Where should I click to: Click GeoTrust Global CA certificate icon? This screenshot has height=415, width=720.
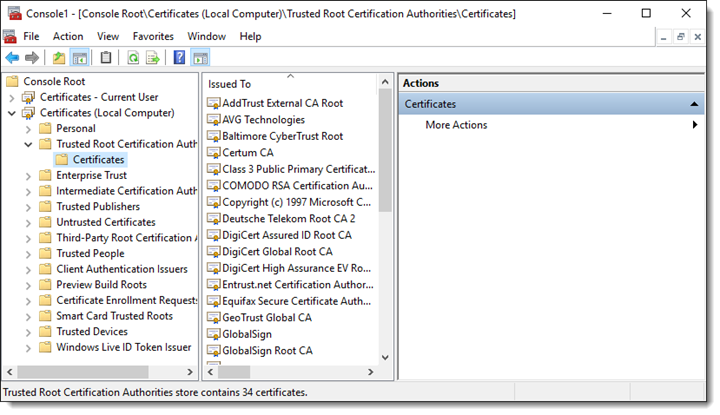click(x=214, y=318)
